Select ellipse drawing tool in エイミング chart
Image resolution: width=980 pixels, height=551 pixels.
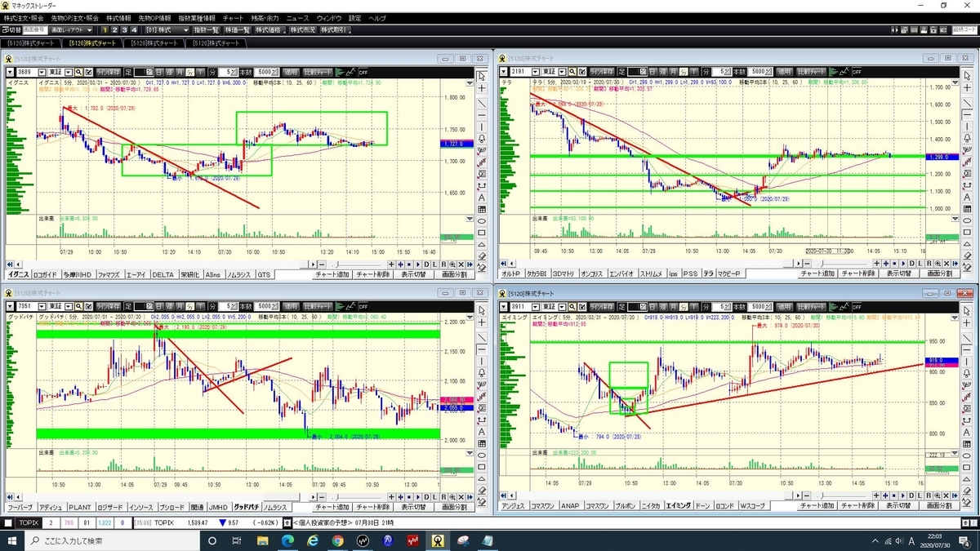pyautogui.click(x=967, y=456)
